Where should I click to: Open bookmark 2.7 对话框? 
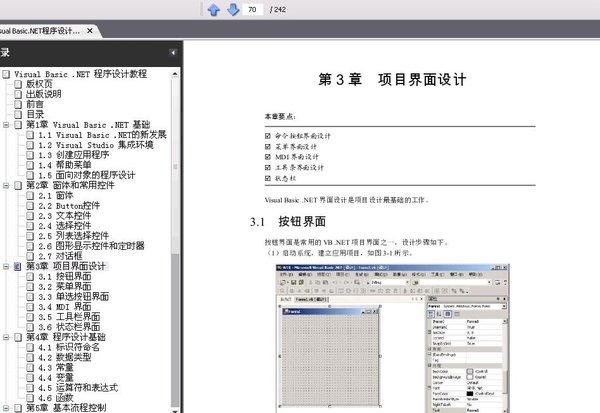(x=60, y=256)
